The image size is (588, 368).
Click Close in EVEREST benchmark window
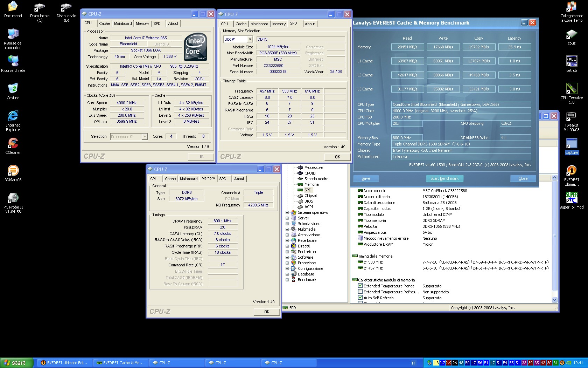point(523,178)
